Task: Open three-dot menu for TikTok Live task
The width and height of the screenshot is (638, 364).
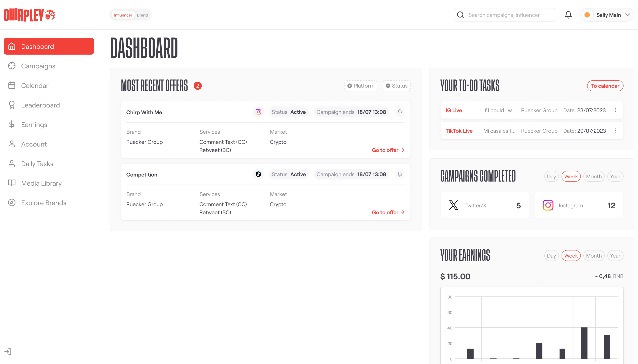Action: [x=615, y=131]
